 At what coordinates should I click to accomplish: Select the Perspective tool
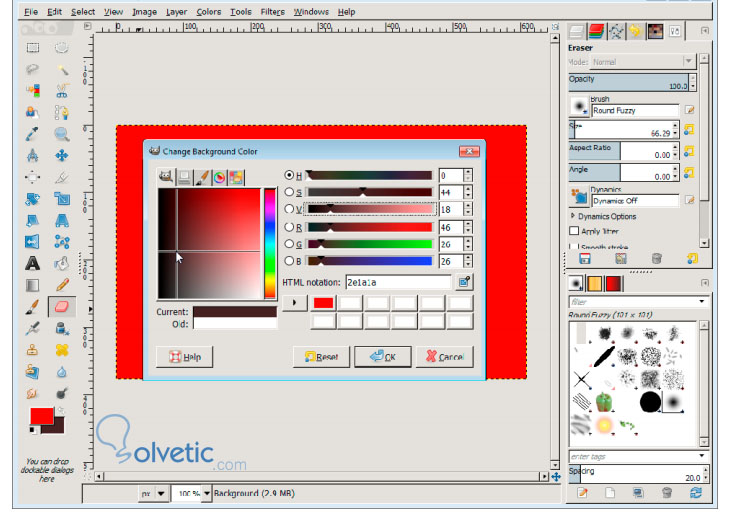tap(61, 220)
